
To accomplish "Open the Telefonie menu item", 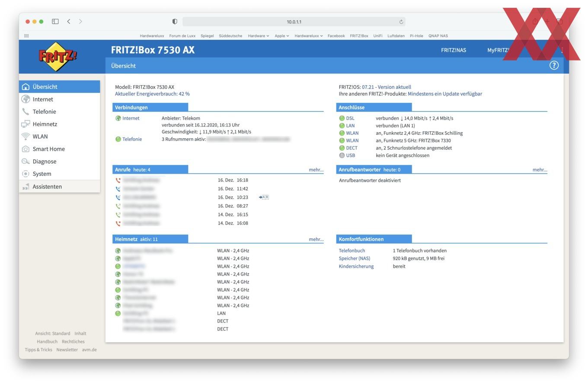I will (60, 111).
